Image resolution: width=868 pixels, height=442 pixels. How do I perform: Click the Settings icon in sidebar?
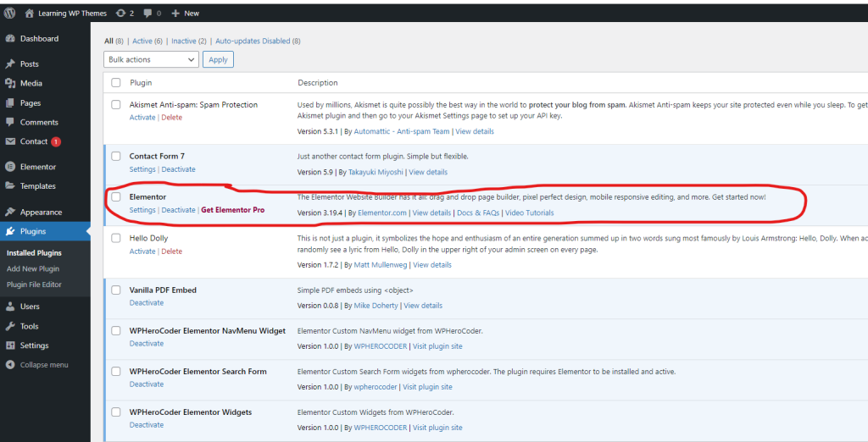click(10, 345)
